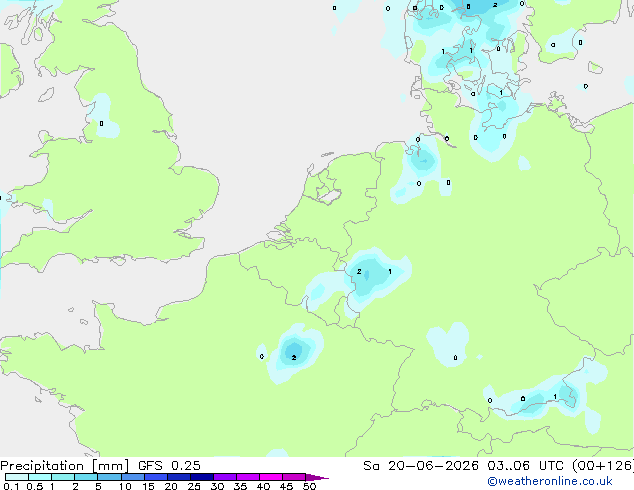Select the 10–15 mm blue legend swatch

133,477
